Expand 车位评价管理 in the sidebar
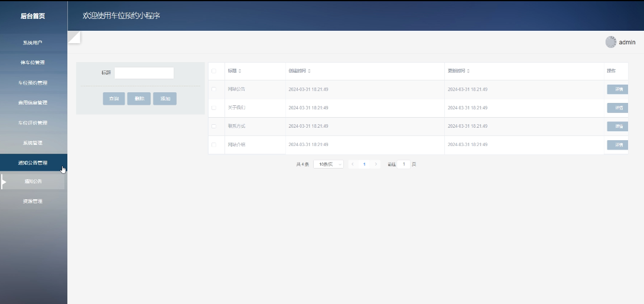Image resolution: width=644 pixels, height=304 pixels. (33, 123)
